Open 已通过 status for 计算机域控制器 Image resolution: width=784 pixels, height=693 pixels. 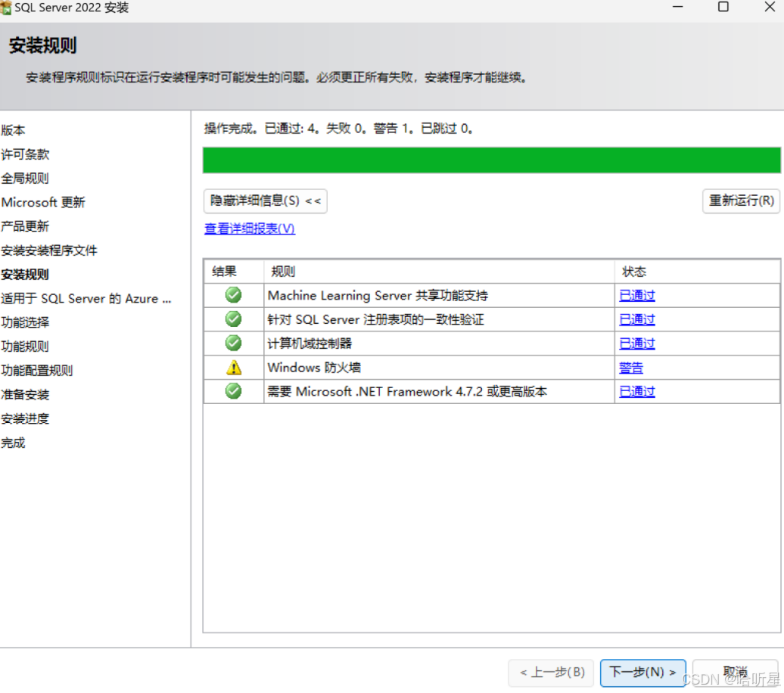point(637,343)
